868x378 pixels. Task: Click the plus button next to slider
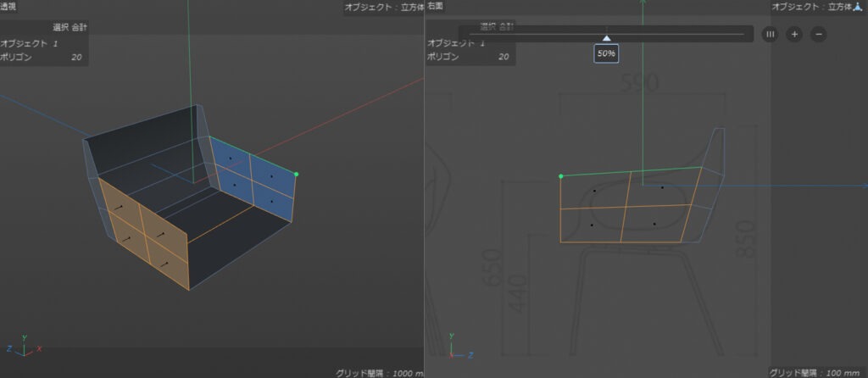tap(793, 34)
